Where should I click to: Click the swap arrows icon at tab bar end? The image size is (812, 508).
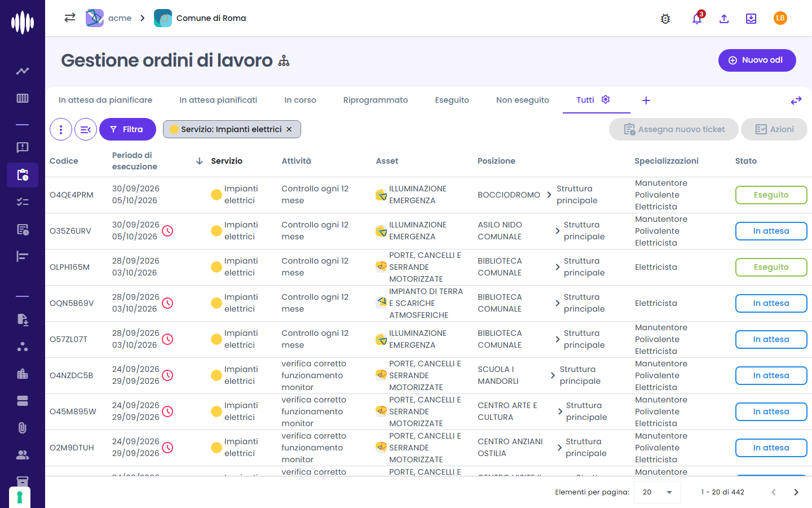(796, 100)
